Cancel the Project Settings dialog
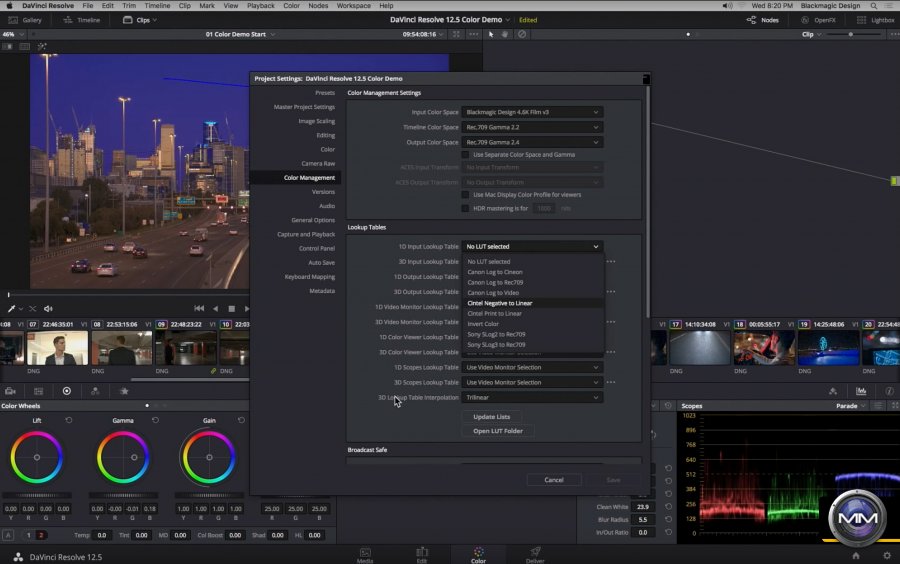 (x=554, y=480)
